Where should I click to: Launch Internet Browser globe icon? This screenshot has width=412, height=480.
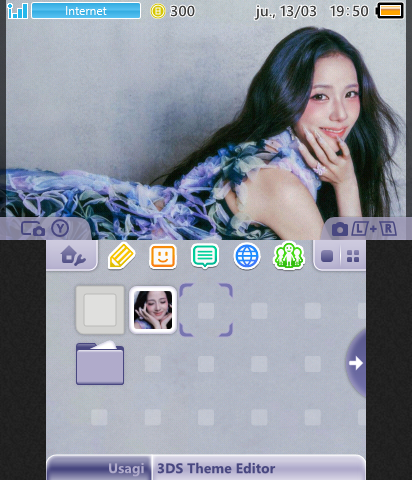[x=247, y=256]
